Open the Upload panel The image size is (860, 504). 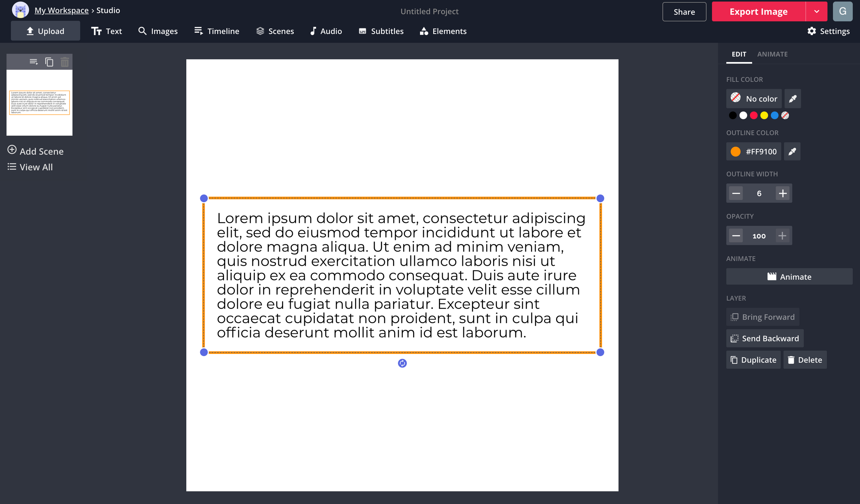45,30
